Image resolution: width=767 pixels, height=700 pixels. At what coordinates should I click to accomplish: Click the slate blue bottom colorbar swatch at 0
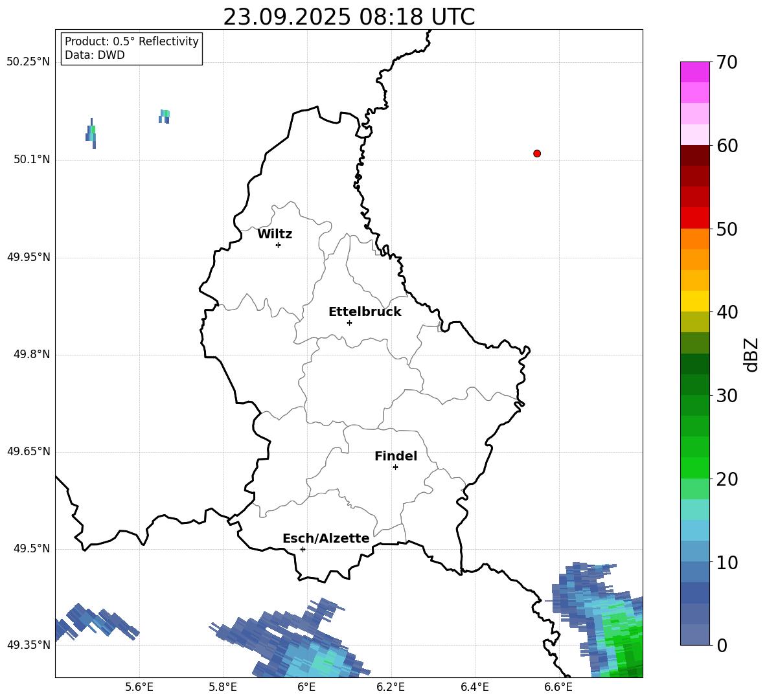click(695, 635)
